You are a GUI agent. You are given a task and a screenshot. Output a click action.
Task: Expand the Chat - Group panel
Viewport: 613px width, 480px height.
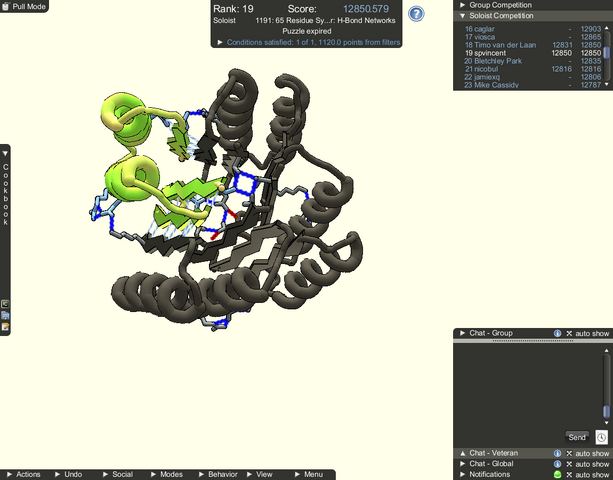[462, 333]
